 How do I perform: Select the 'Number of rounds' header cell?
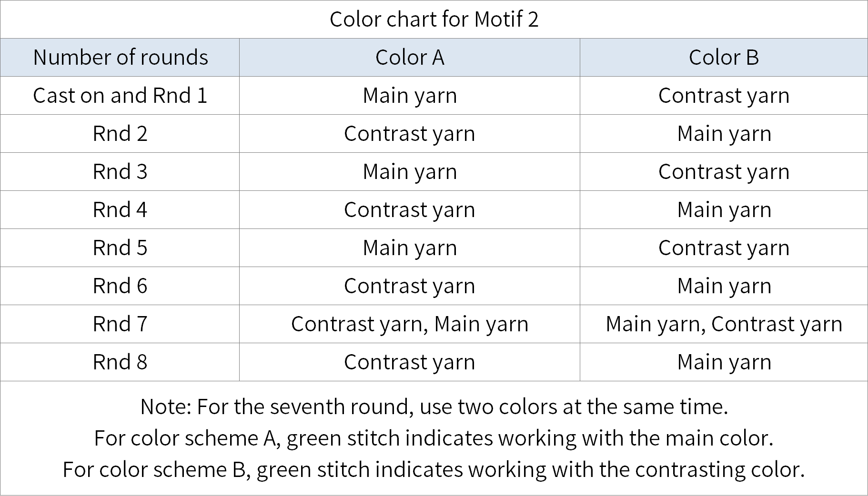click(x=120, y=57)
